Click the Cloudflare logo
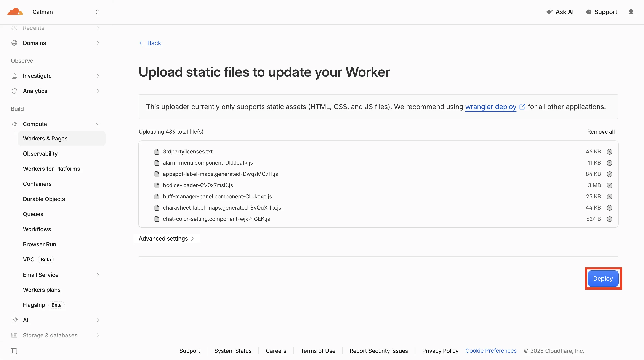This screenshot has width=644, height=360. click(x=15, y=12)
